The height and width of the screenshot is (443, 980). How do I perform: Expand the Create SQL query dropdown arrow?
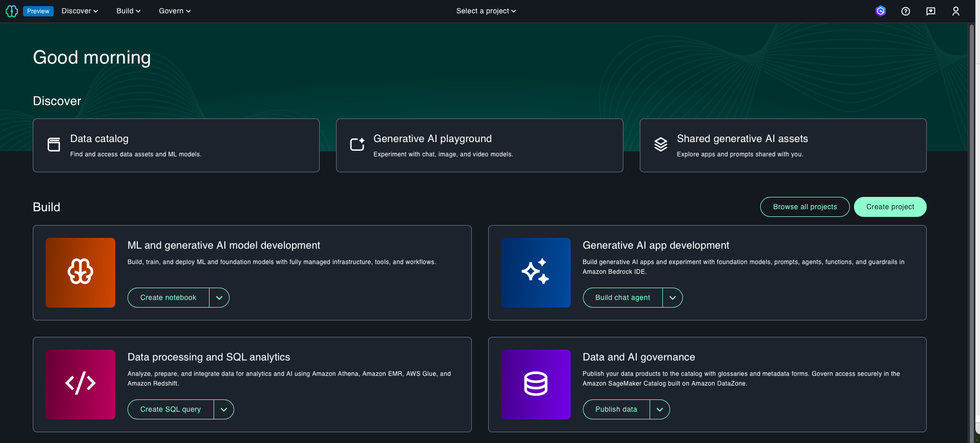[x=224, y=409]
